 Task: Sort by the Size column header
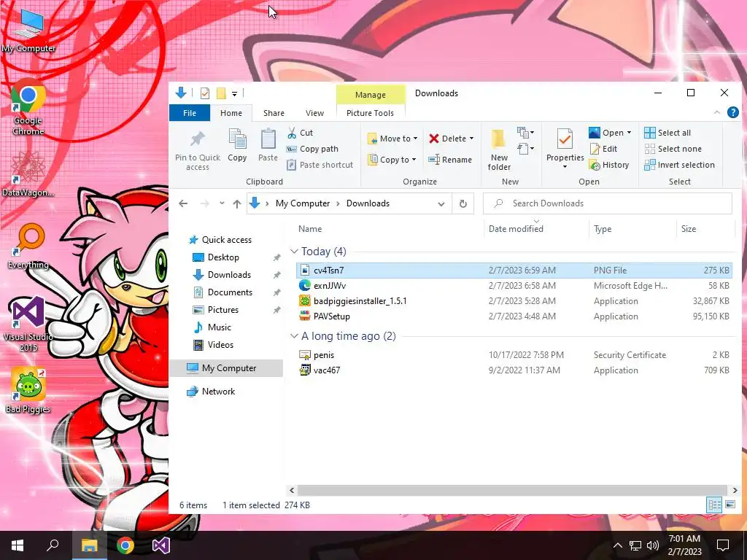(x=689, y=229)
